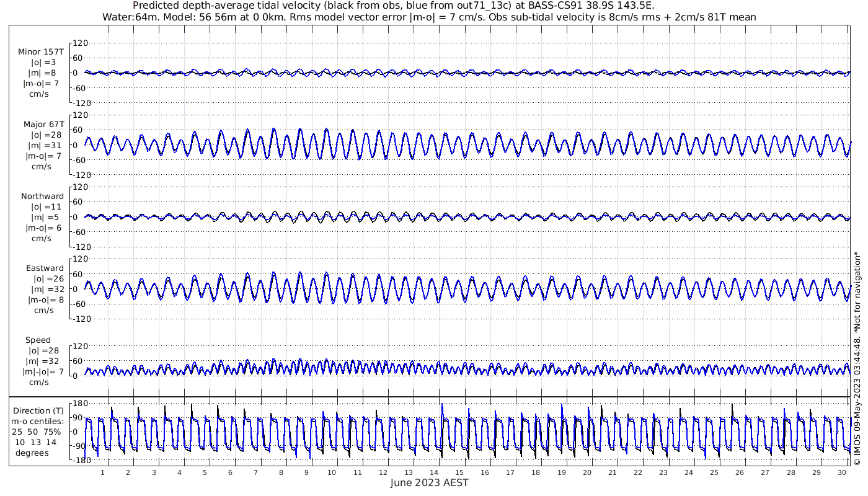Click the IMOS copyright text on right edge
The height and width of the screenshot is (496, 868).
(857, 358)
